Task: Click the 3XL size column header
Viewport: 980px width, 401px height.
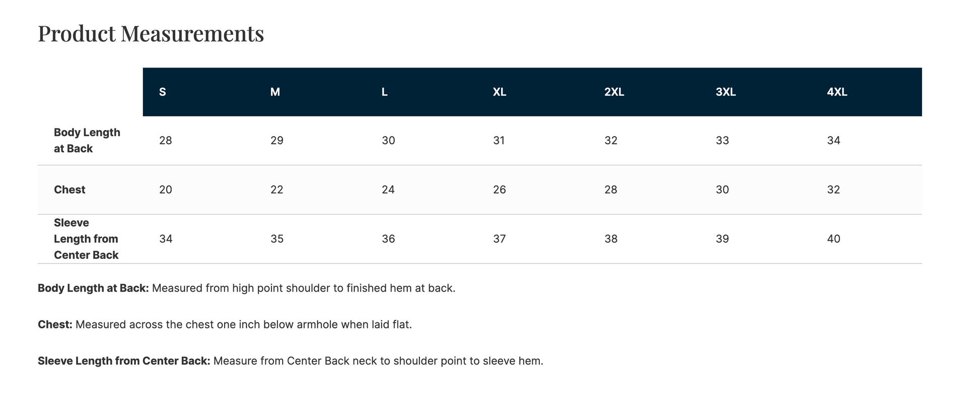Action: pyautogui.click(x=726, y=92)
